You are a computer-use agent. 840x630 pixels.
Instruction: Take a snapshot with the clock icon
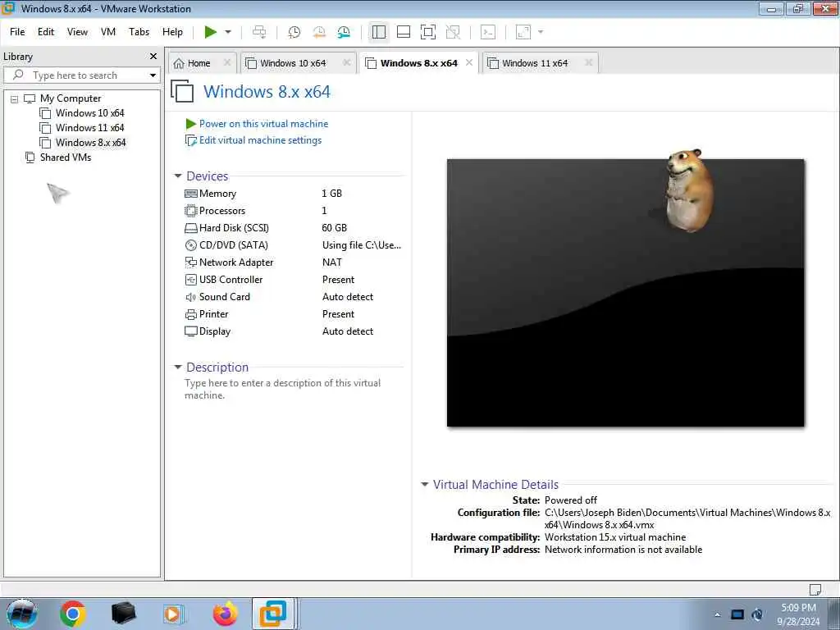tap(294, 32)
